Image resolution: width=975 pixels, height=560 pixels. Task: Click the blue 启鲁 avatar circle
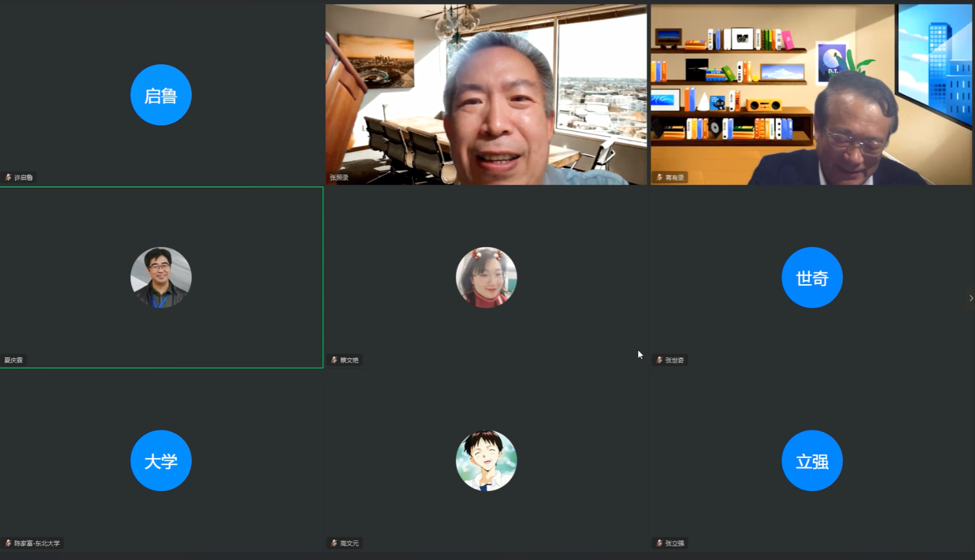[161, 95]
